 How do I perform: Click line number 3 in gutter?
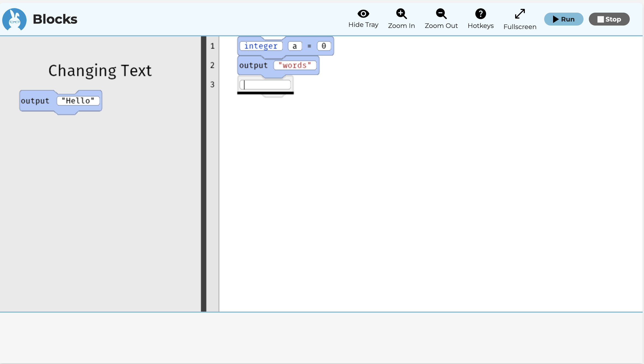point(213,85)
